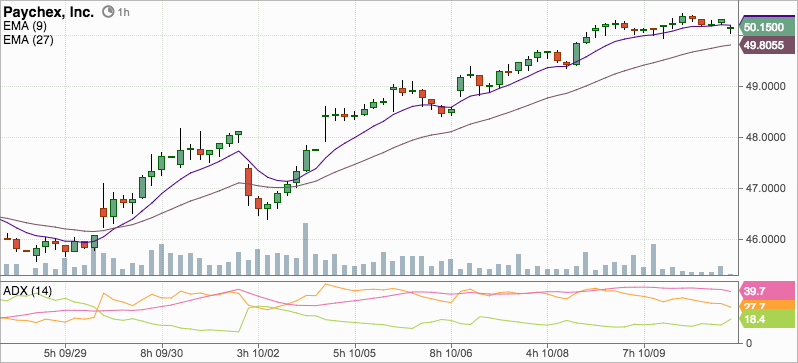Click the 8h 10/06 time axis label
Screen dimensions: 798x363
click(451, 353)
